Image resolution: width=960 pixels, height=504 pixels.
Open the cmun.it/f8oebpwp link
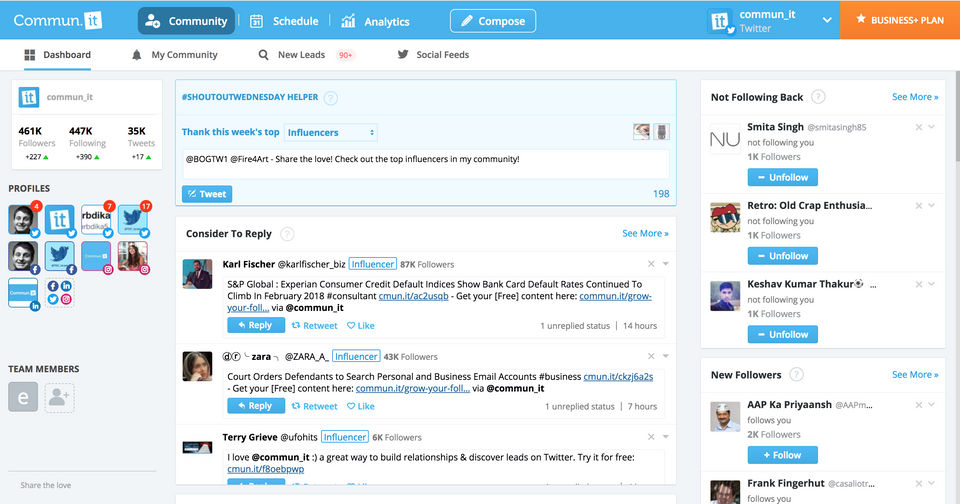pos(266,469)
